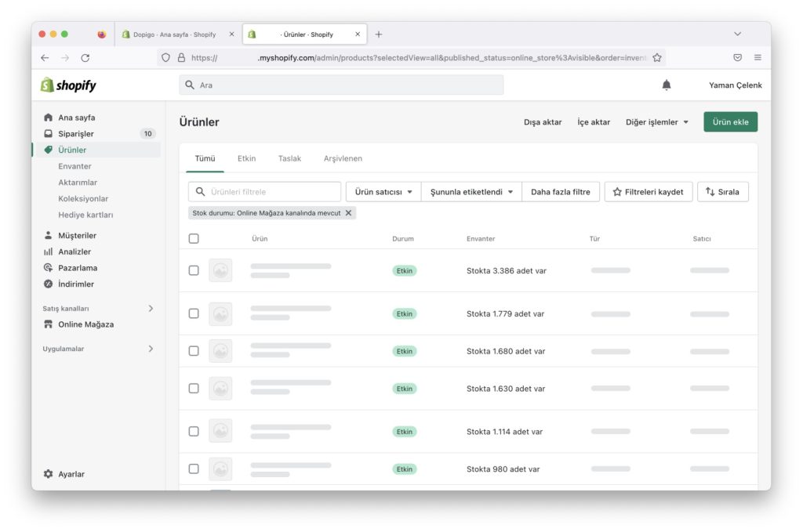Show site security padlock info

click(181, 58)
